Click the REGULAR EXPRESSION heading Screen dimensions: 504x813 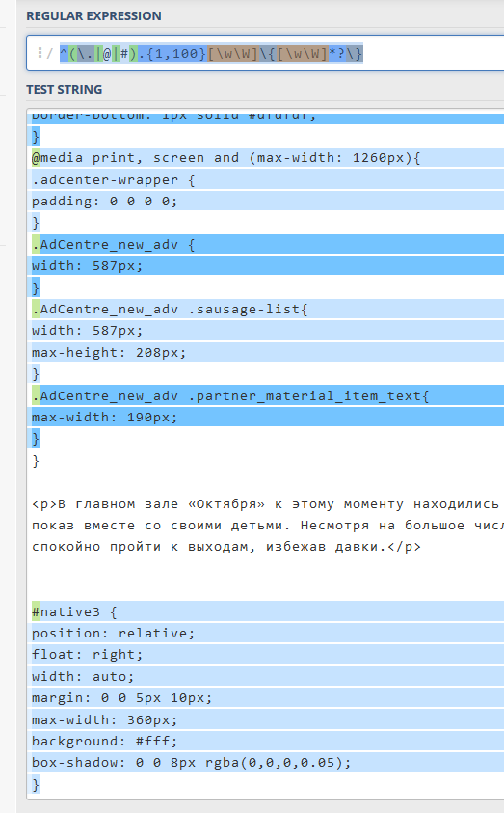[x=93, y=16]
